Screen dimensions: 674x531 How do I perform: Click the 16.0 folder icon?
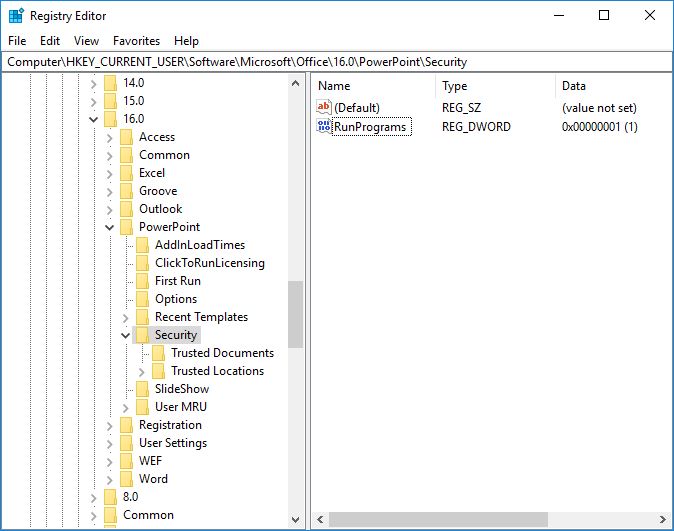[110, 119]
